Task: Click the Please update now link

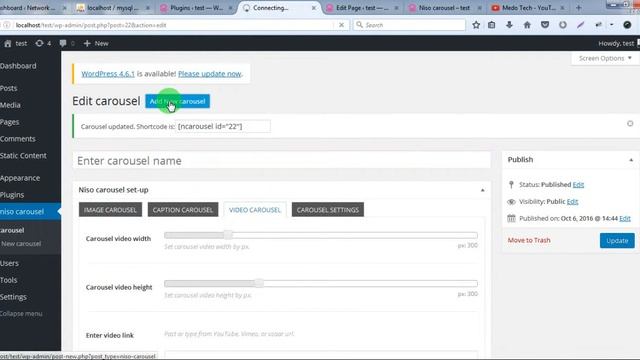Action: point(209,74)
